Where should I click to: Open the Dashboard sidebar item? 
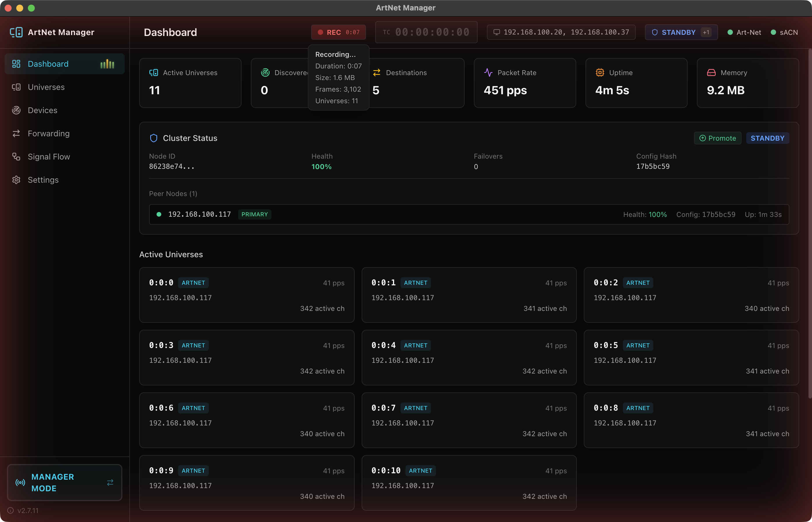click(64, 64)
